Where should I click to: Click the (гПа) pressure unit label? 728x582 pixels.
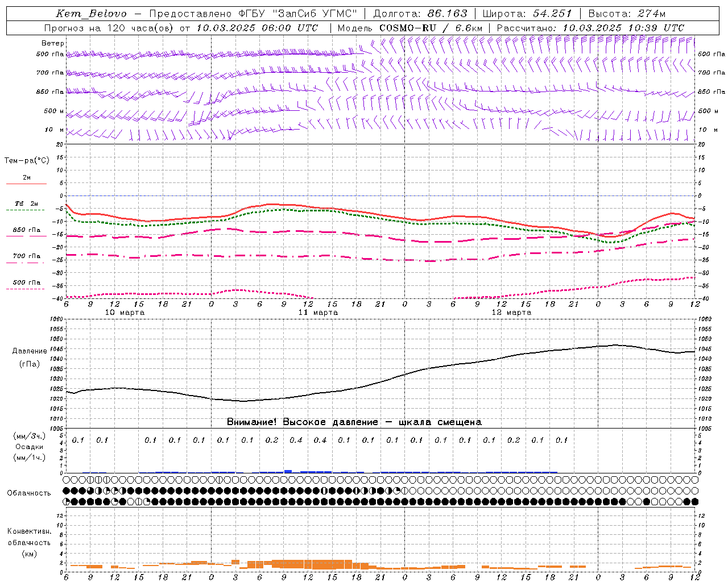30,364
